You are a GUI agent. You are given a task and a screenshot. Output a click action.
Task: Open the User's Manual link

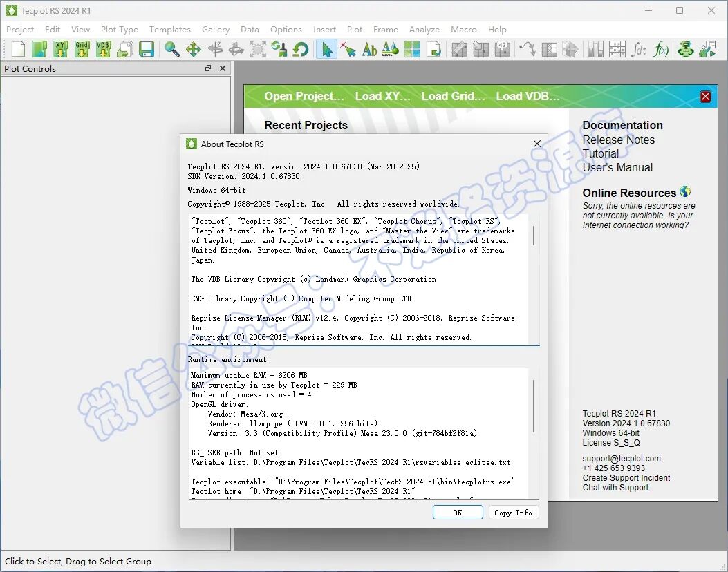tap(617, 167)
